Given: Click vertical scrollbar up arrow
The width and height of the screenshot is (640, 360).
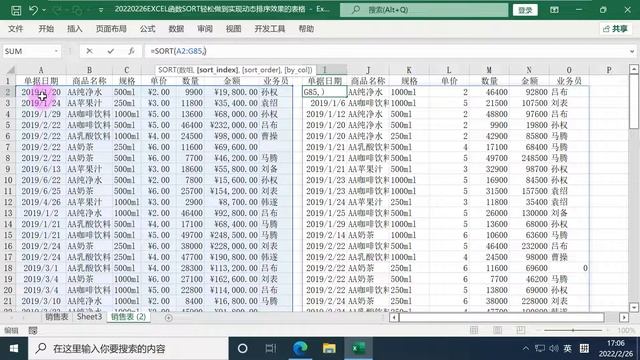Looking at the screenshot, I should pyautogui.click(x=634, y=69).
